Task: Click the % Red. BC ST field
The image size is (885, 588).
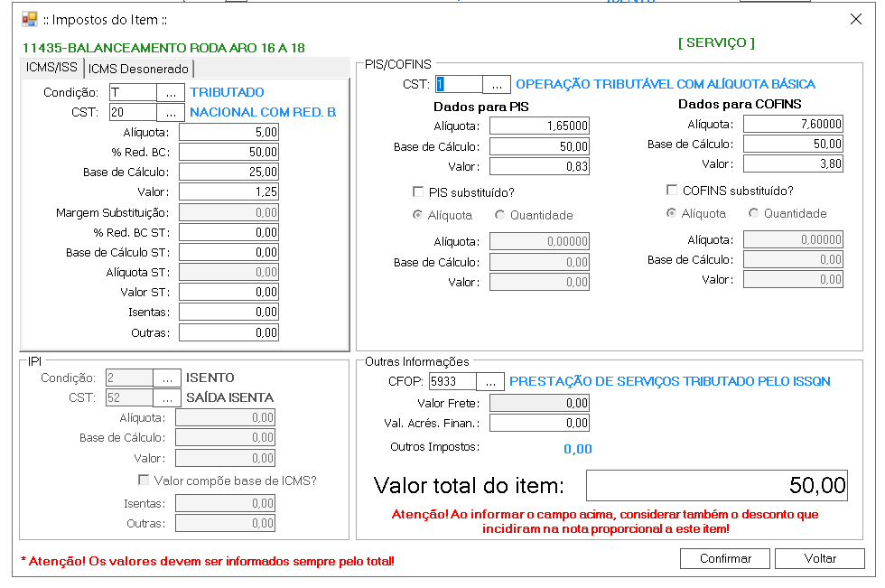Action: (228, 232)
